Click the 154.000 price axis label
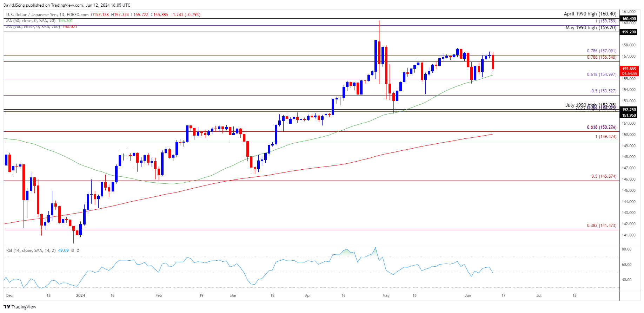The image size is (644, 313). 629,90
